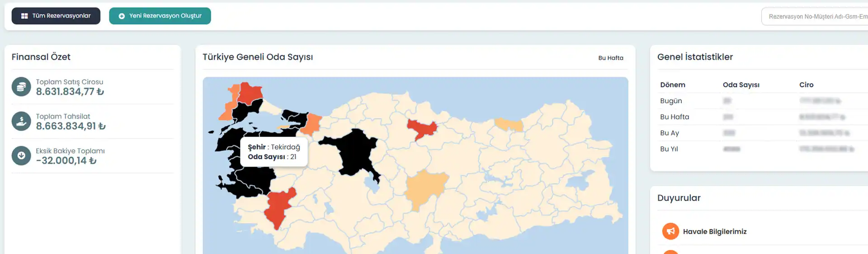Open the Havale Bilgilerimiz announcement
The image size is (868, 254).
coord(714,231)
